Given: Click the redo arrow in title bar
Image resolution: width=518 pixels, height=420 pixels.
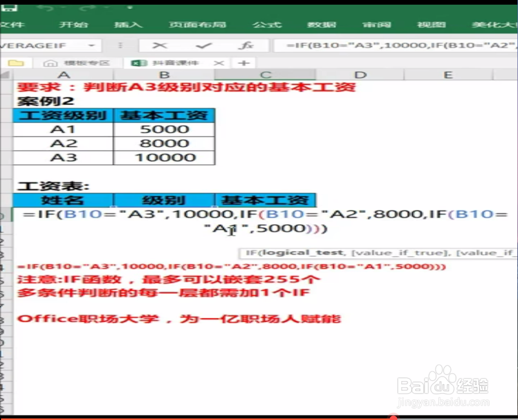Looking at the screenshot, I should pos(88,8).
